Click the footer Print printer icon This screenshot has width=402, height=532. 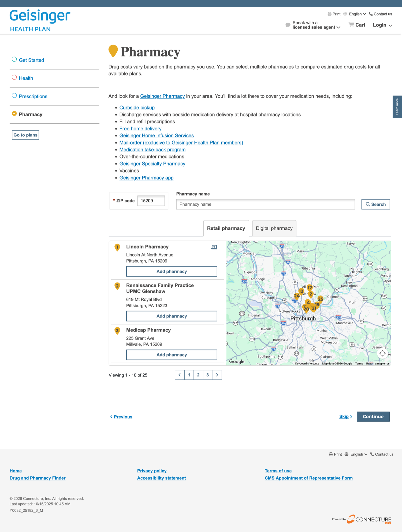pos(331,454)
